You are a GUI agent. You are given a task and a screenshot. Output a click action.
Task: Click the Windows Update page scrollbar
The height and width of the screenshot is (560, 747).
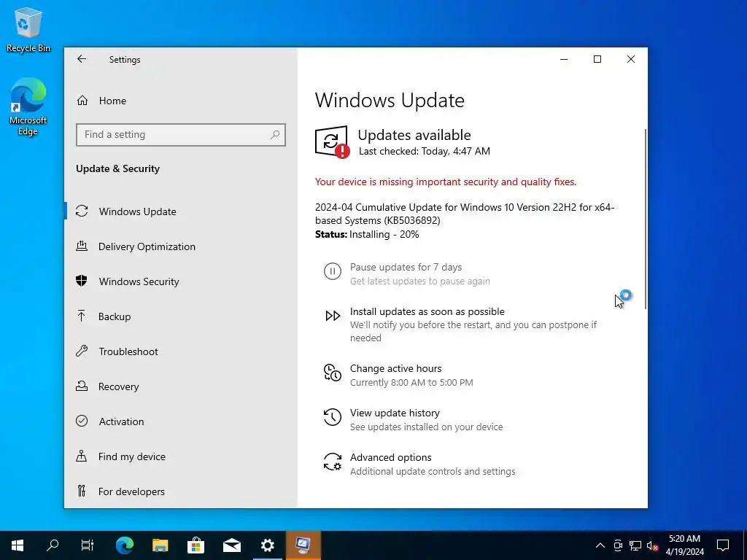645,219
